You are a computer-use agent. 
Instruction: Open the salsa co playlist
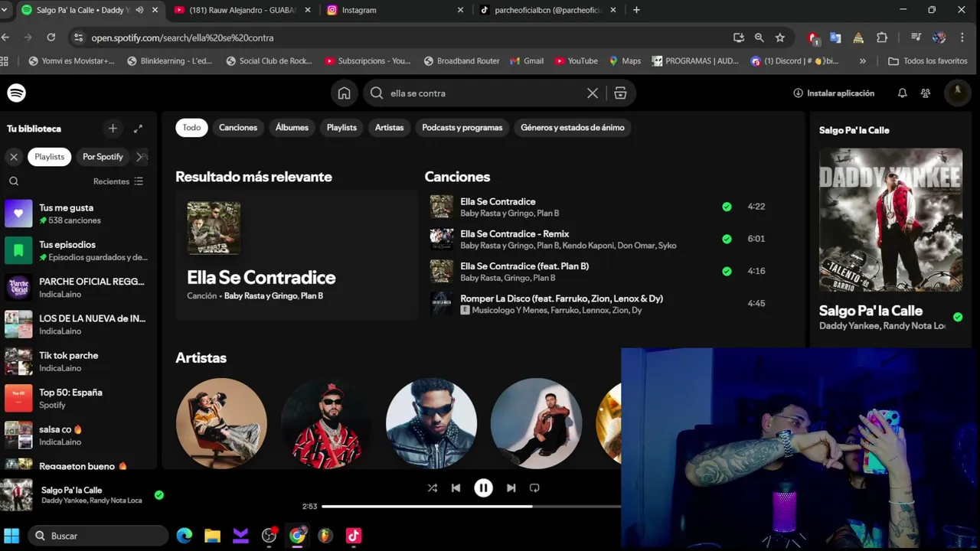tap(79, 435)
